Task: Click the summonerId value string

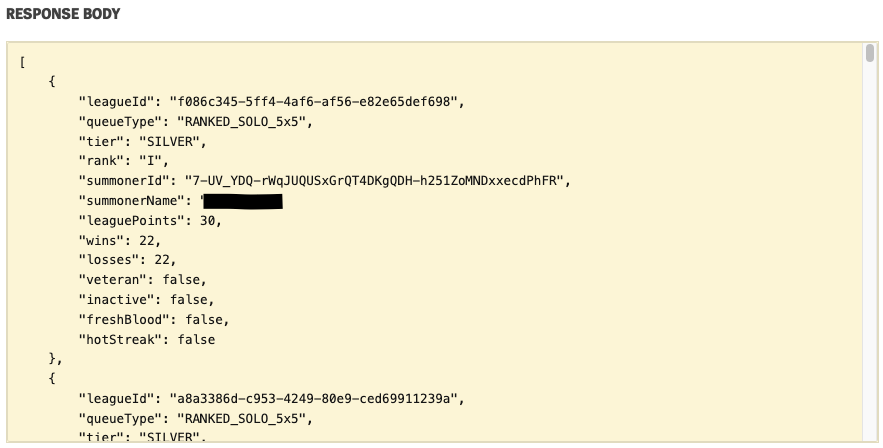Action: coord(376,181)
